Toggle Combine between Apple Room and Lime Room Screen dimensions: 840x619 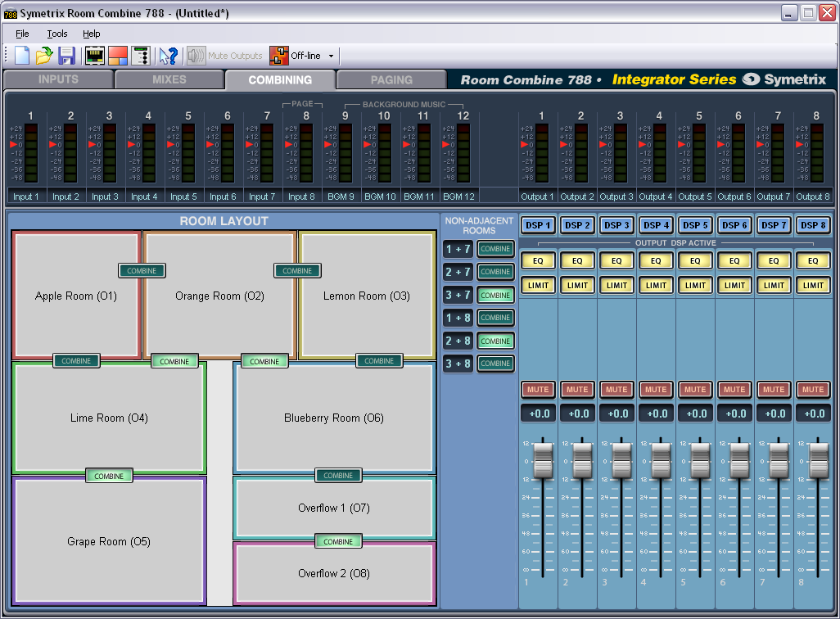(x=76, y=361)
